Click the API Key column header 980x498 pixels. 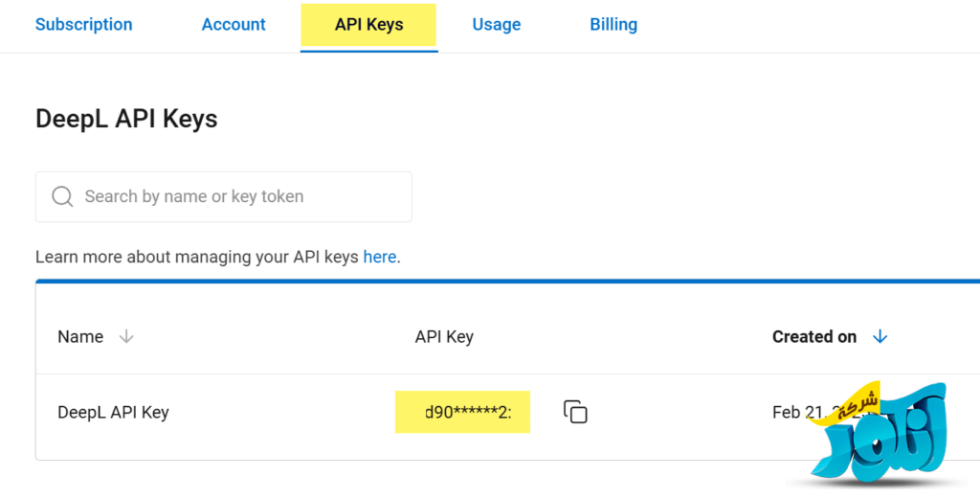444,336
